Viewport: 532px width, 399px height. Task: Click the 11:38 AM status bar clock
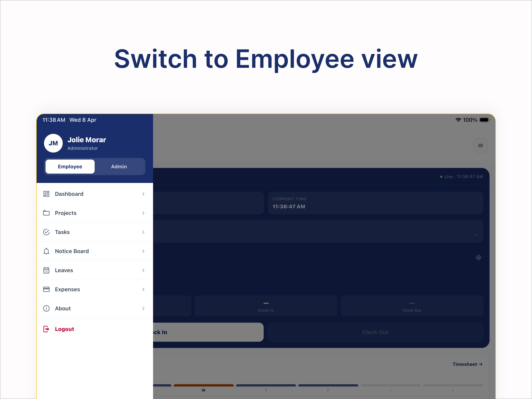54,120
